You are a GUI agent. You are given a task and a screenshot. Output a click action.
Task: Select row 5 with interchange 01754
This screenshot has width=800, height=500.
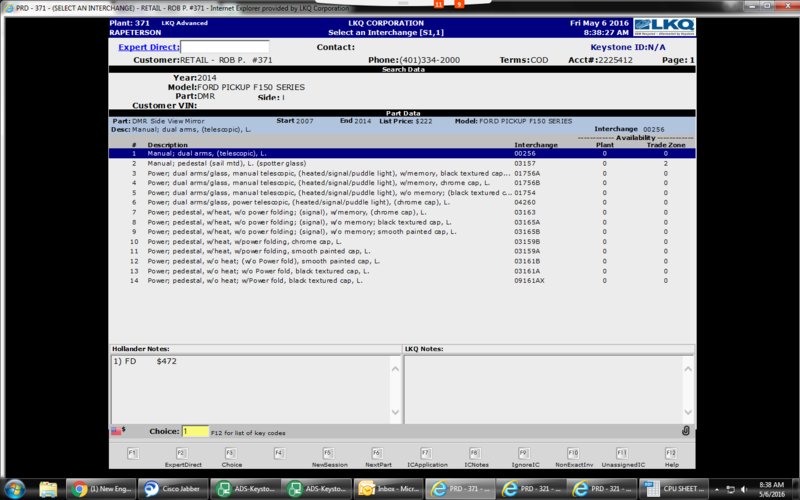click(x=402, y=192)
